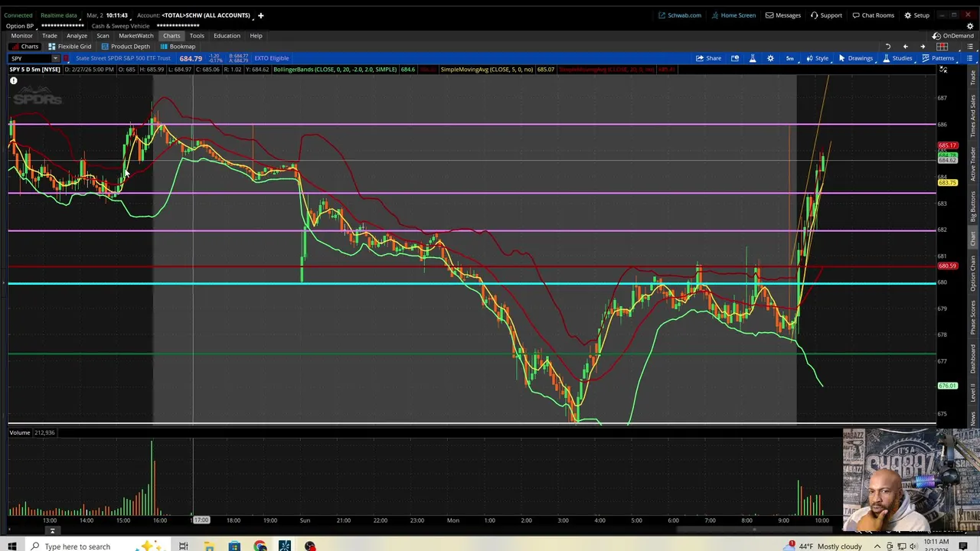Open the Patterns dropdown
The image size is (980, 551).
tap(938, 58)
